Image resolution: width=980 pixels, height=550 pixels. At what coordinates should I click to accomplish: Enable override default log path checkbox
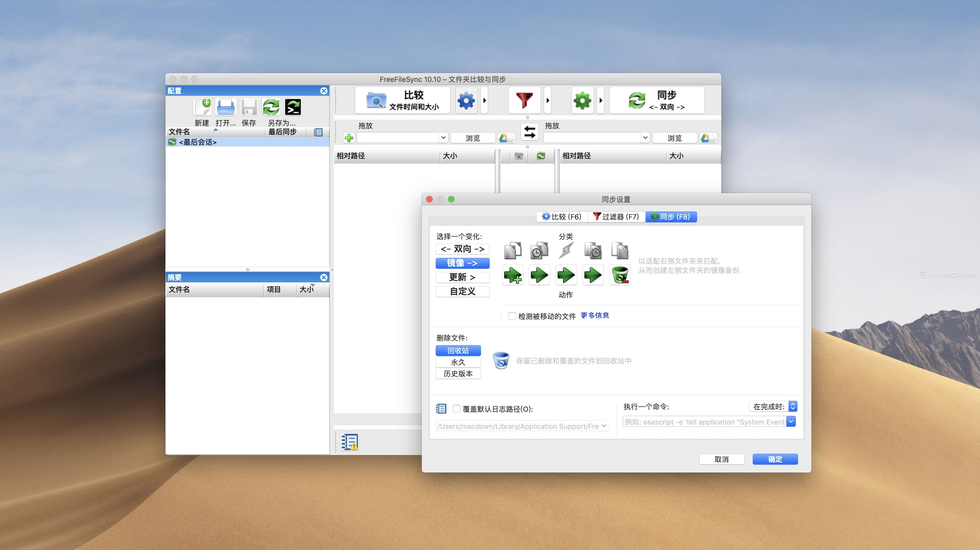click(456, 408)
